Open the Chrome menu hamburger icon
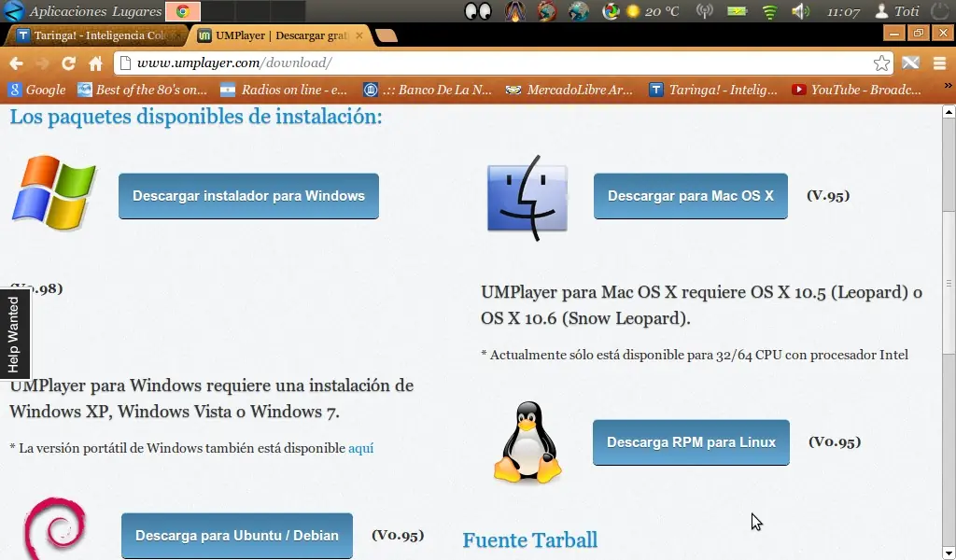Image resolution: width=956 pixels, height=560 pixels. [939, 63]
